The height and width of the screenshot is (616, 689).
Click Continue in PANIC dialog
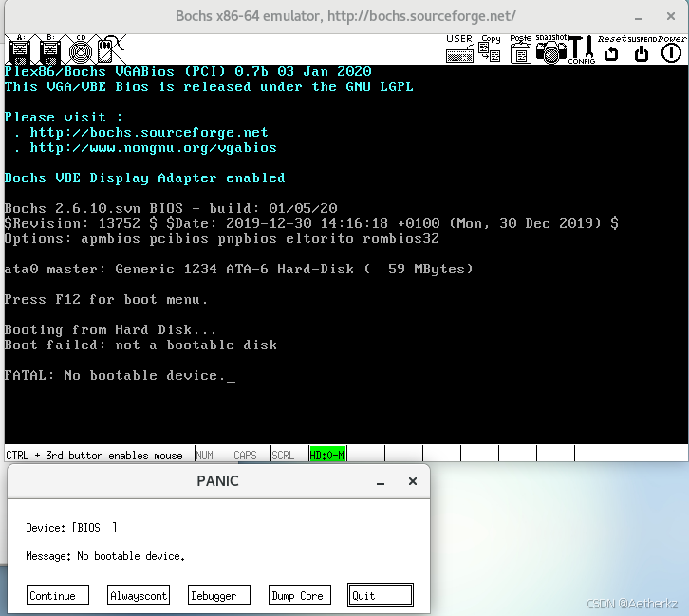click(x=58, y=595)
